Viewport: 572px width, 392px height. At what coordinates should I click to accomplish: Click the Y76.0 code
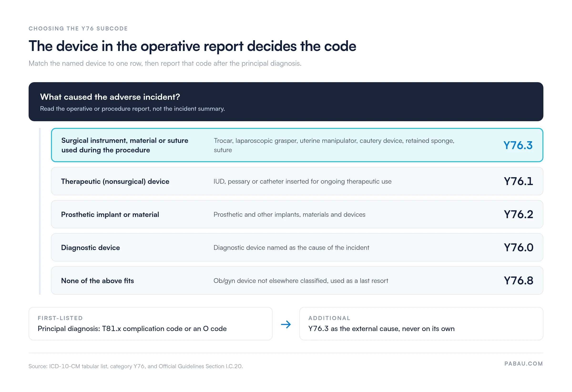(518, 247)
